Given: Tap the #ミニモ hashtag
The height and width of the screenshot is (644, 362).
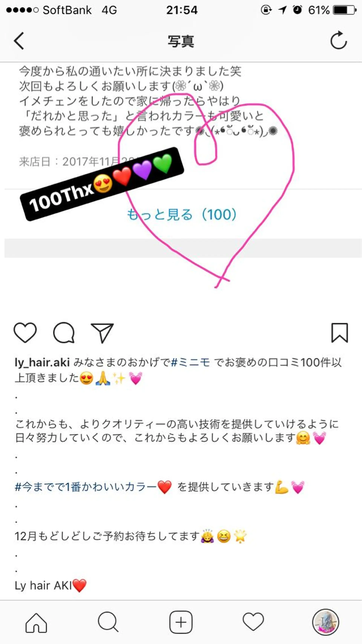Looking at the screenshot, I should click(191, 362).
